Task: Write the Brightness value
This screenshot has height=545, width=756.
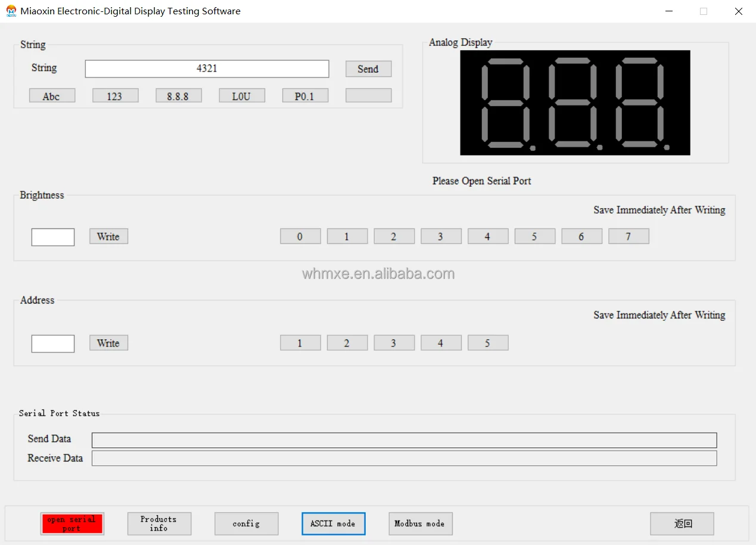Action: pos(108,237)
